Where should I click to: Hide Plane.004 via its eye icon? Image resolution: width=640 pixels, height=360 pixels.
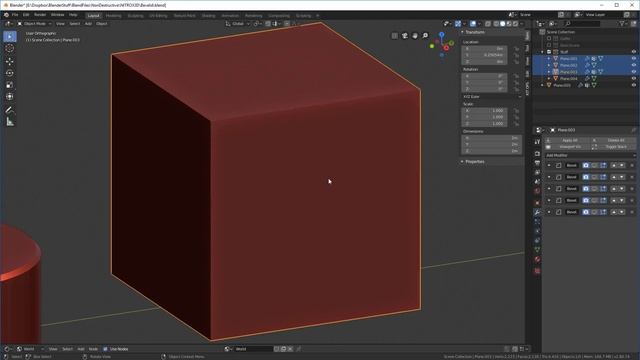633,78
